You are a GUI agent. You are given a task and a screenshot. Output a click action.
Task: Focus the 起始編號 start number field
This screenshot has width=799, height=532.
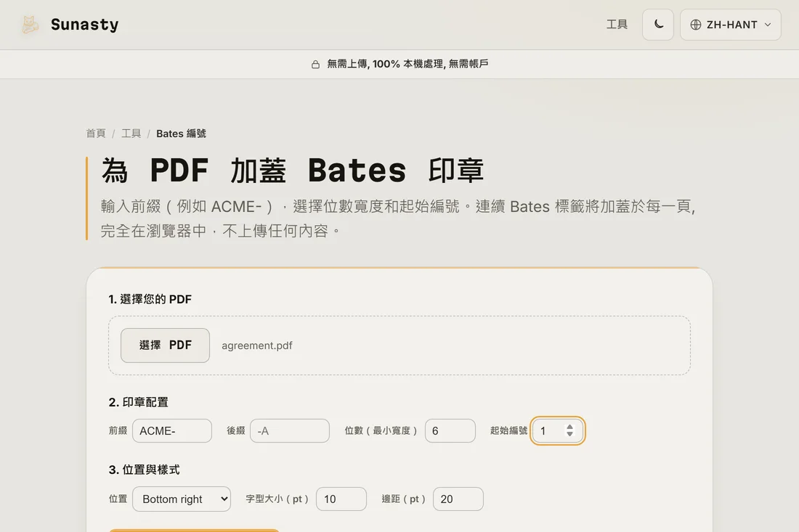pyautogui.click(x=557, y=430)
